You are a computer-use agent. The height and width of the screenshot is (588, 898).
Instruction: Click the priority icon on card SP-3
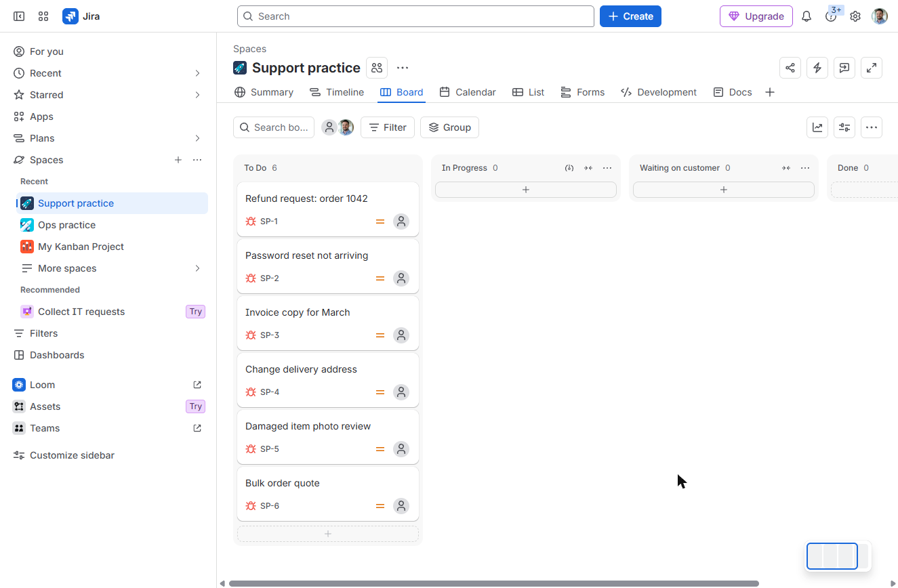click(x=380, y=335)
